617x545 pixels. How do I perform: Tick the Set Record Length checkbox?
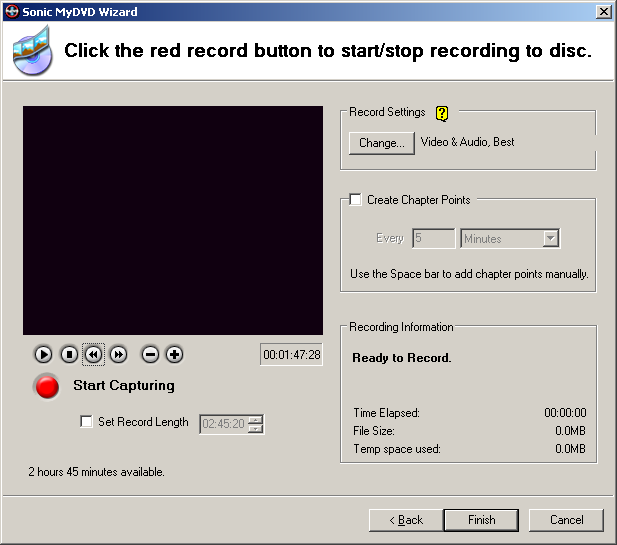tap(86, 421)
